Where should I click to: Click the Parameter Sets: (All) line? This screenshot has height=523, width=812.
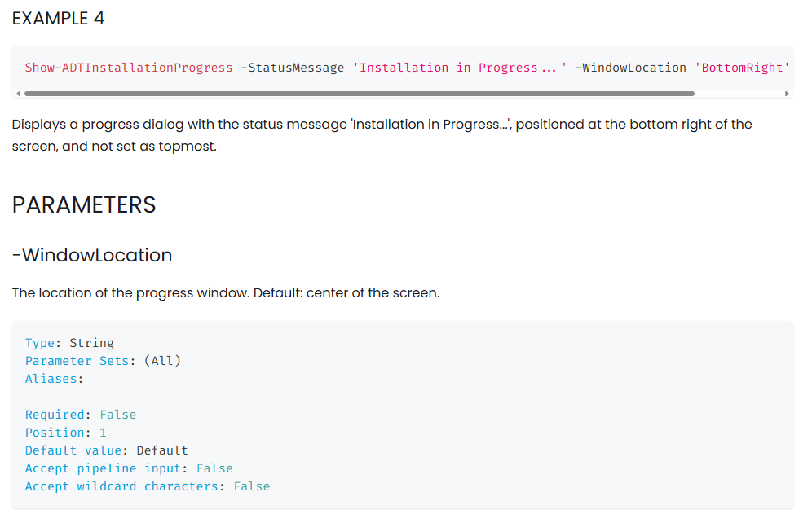[103, 361]
